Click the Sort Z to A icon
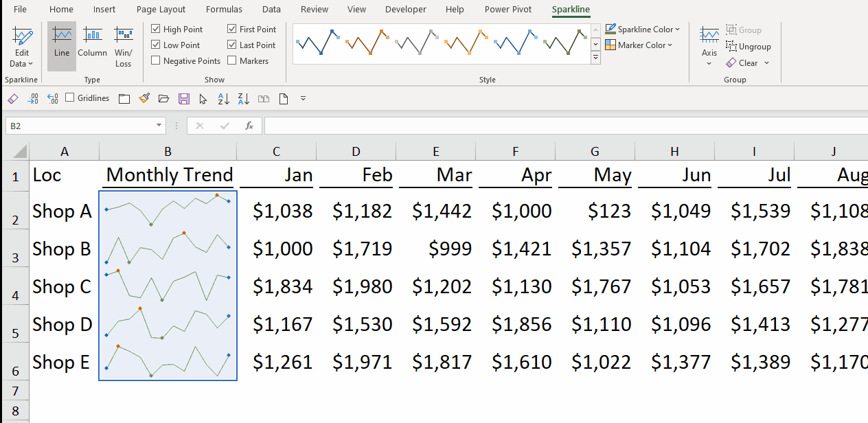 (x=244, y=99)
